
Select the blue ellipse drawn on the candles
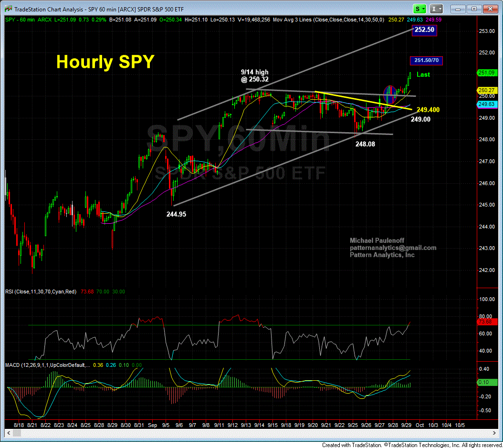click(390, 94)
